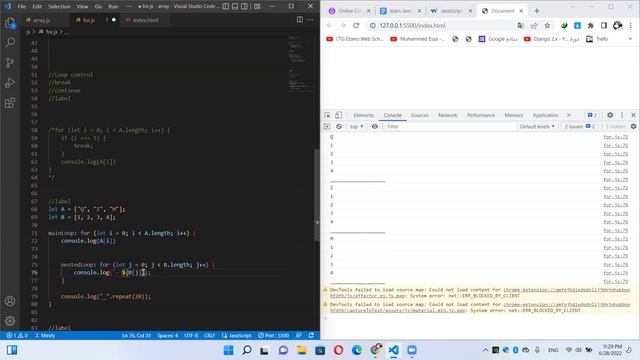Toggle the DevTools device toolbar
Viewport: 640px width, 360px height.
pyautogui.click(x=338, y=115)
